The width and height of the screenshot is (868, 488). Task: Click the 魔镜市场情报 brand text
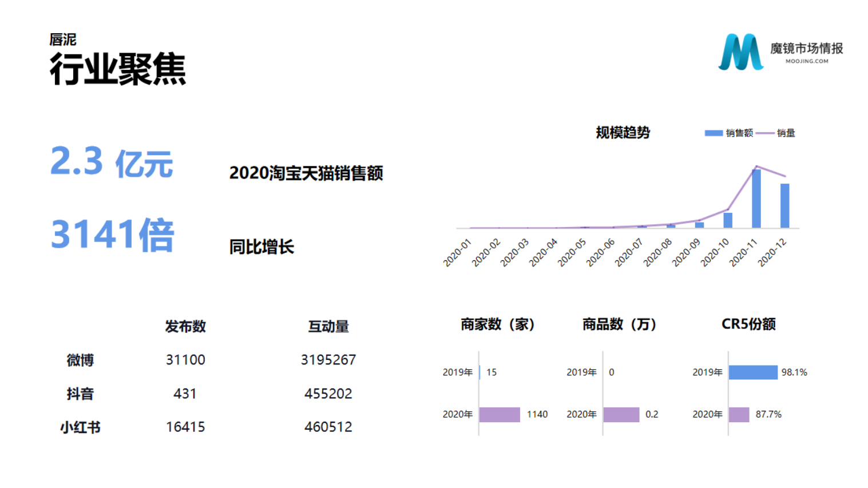click(806, 49)
